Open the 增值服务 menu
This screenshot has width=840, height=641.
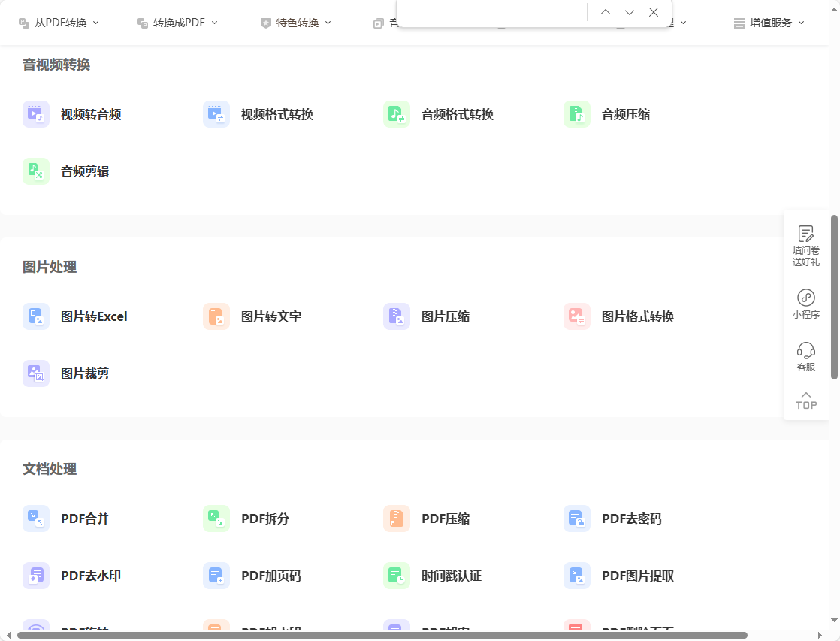point(769,23)
